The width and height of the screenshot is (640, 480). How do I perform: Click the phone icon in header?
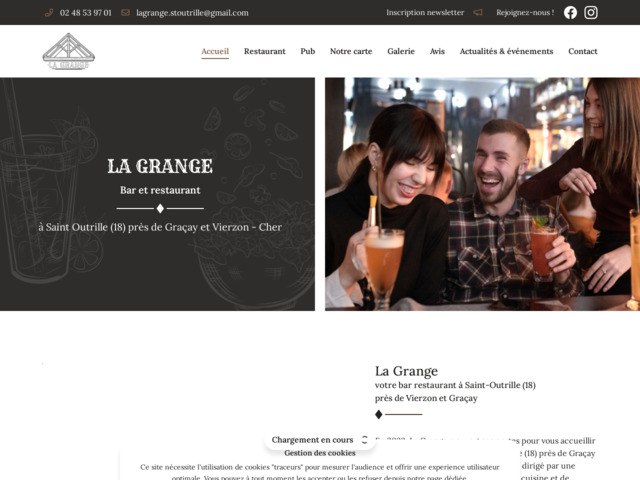pyautogui.click(x=49, y=13)
